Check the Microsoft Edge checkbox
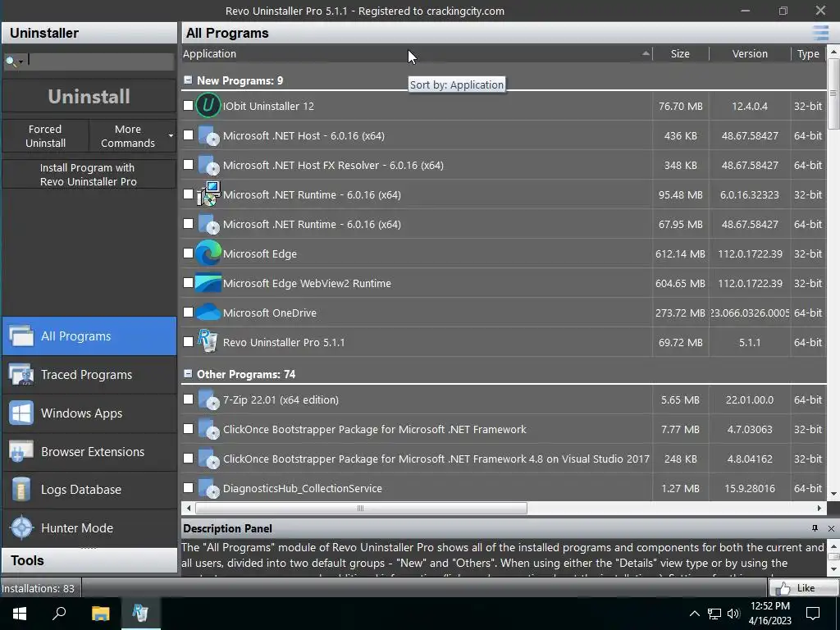Image resolution: width=840 pixels, height=630 pixels. 188,253
